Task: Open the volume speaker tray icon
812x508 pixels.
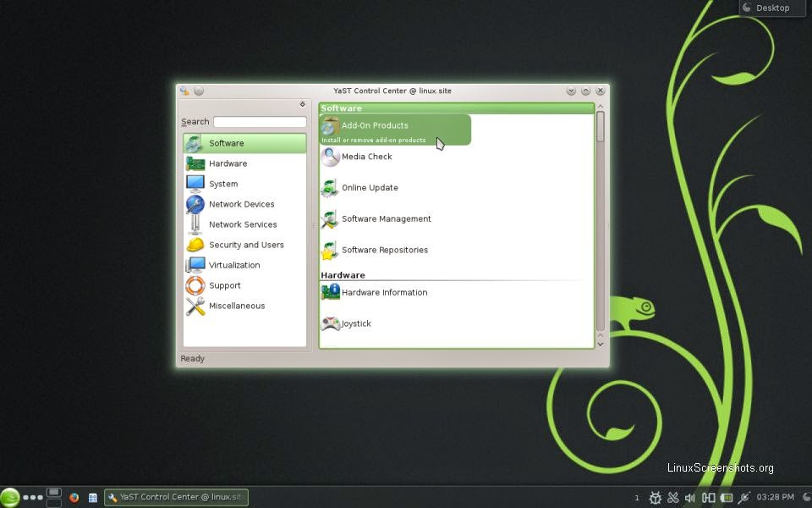Action: (x=690, y=498)
